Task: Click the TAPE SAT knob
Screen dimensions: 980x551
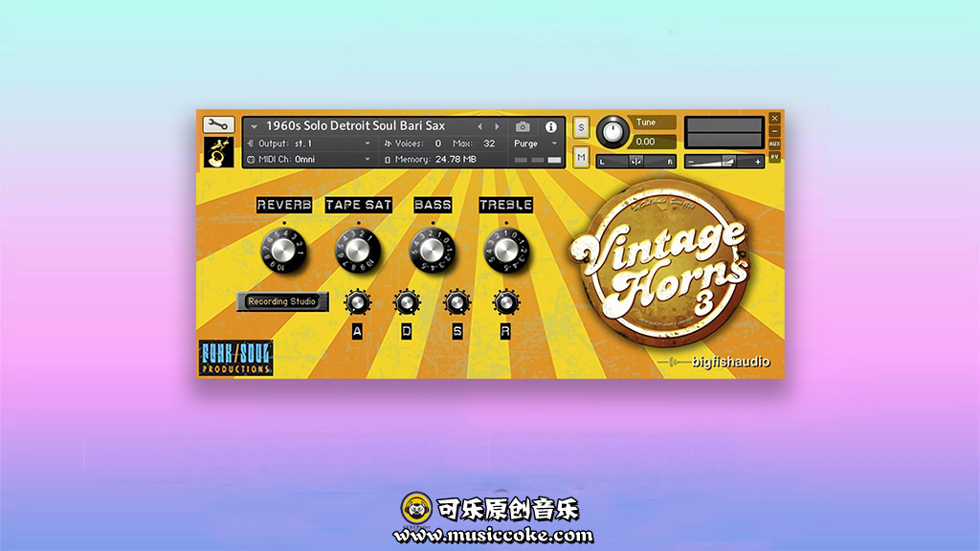Action: pos(358,251)
